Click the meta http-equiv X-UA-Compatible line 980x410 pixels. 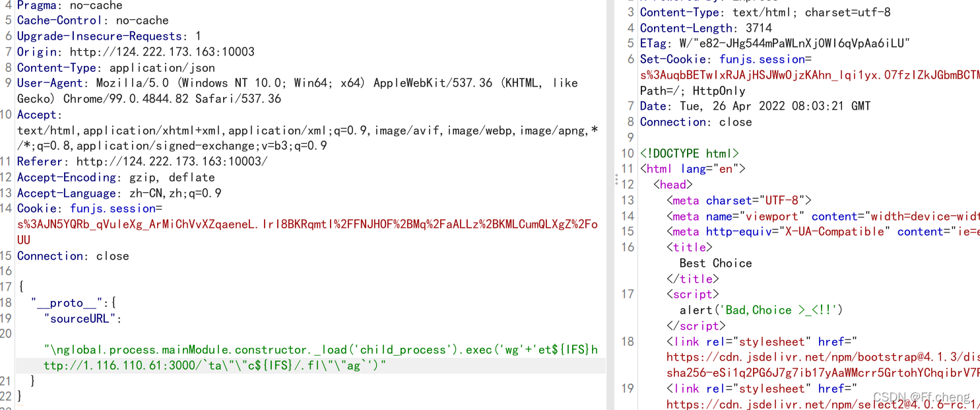coord(823,232)
